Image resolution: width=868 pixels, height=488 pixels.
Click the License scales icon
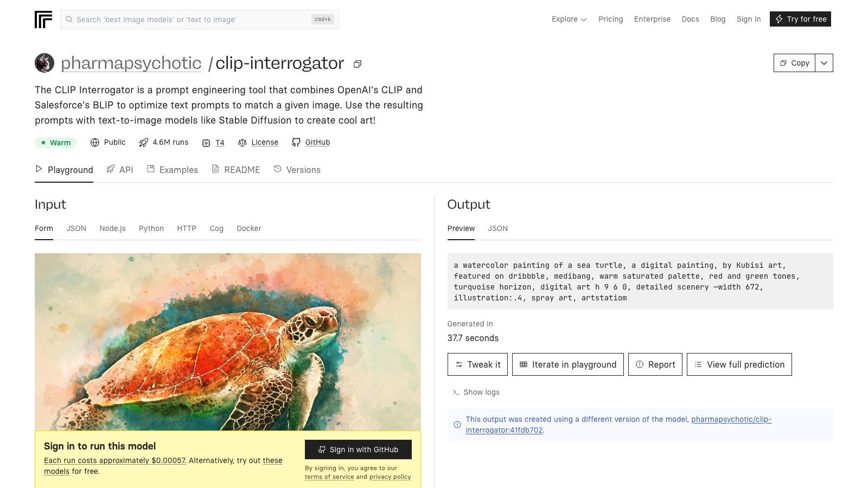[x=242, y=143]
